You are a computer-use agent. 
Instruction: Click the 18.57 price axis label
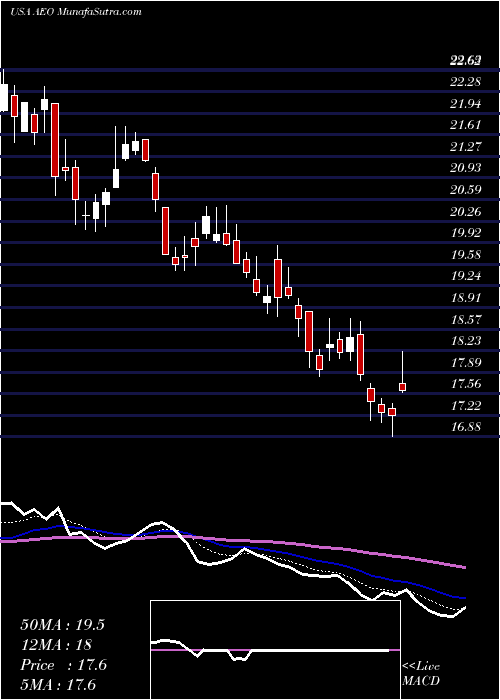pyautogui.click(x=466, y=320)
